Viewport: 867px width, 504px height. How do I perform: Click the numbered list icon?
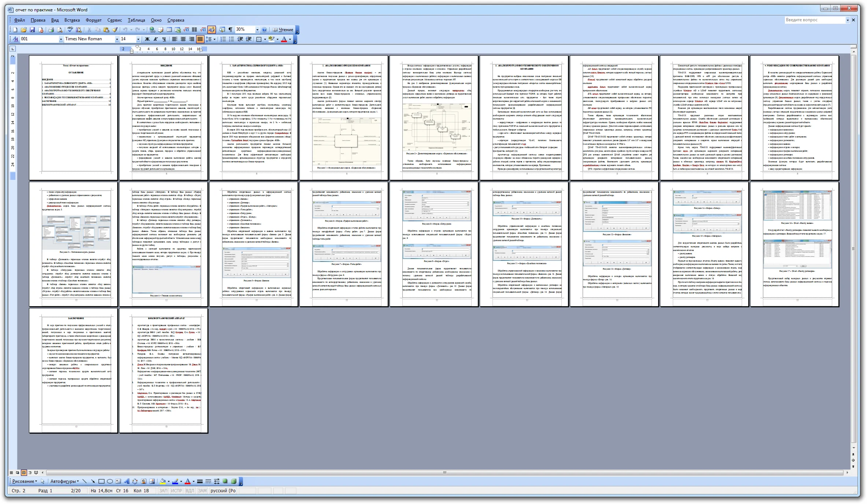[223, 39]
